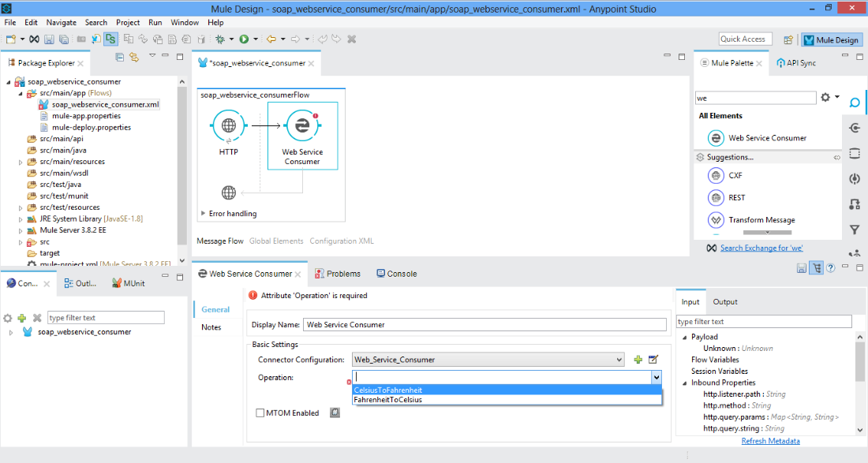Open the Notes section
Image resolution: width=868 pixels, height=463 pixels.
[211, 327]
